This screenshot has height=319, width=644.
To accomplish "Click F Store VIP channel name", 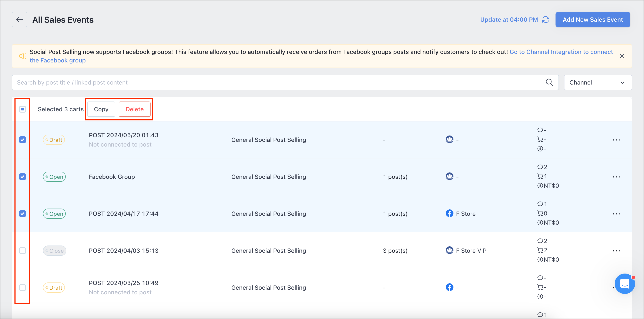I will [x=471, y=251].
